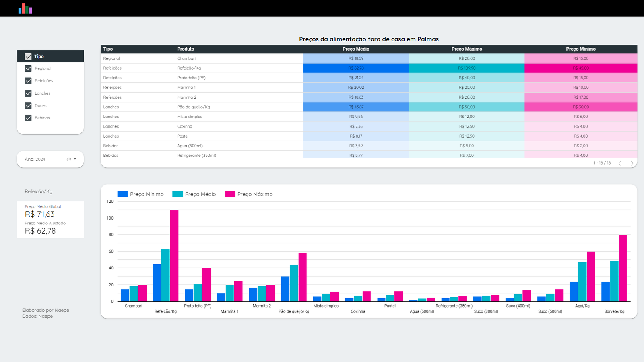Go to next table page arrow
This screenshot has height=362, width=644.
632,163
